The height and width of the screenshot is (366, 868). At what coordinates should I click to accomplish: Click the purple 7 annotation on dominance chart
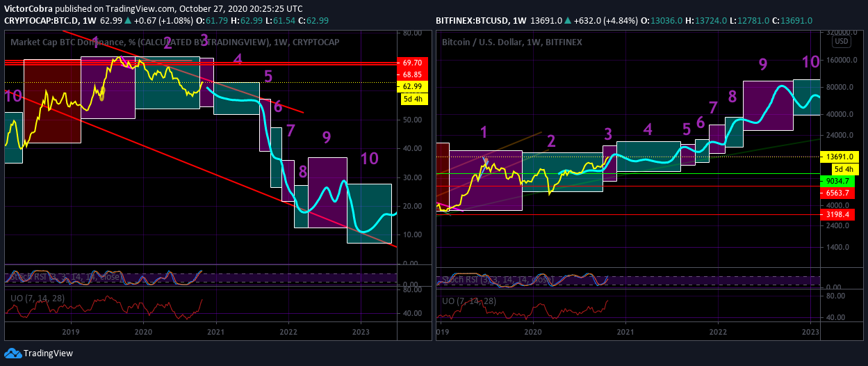click(290, 130)
